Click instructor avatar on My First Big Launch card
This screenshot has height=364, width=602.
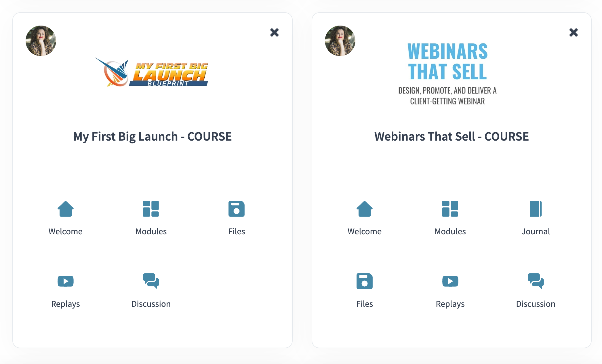41,41
